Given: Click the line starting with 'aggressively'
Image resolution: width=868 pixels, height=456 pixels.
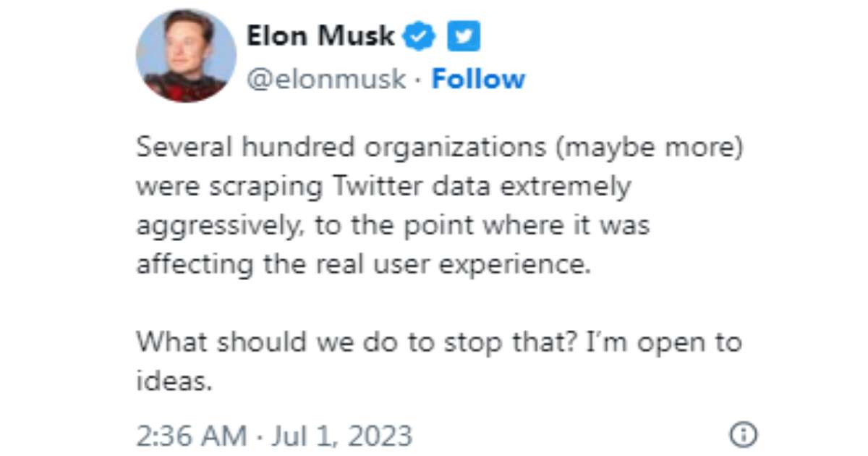Looking at the screenshot, I should (x=393, y=227).
